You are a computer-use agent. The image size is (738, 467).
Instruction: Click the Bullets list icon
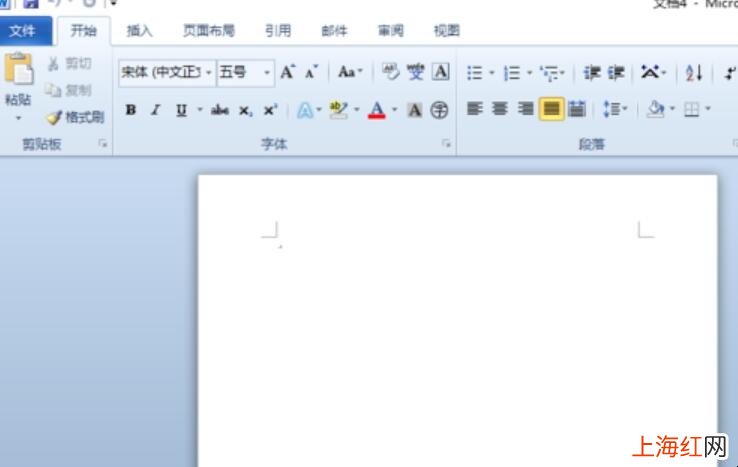pos(474,73)
